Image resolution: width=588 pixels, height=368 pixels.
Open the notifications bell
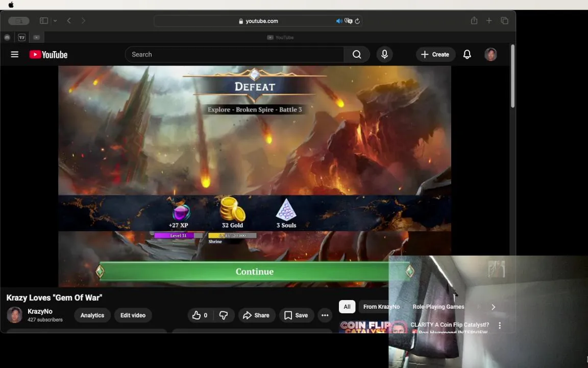pyautogui.click(x=467, y=55)
